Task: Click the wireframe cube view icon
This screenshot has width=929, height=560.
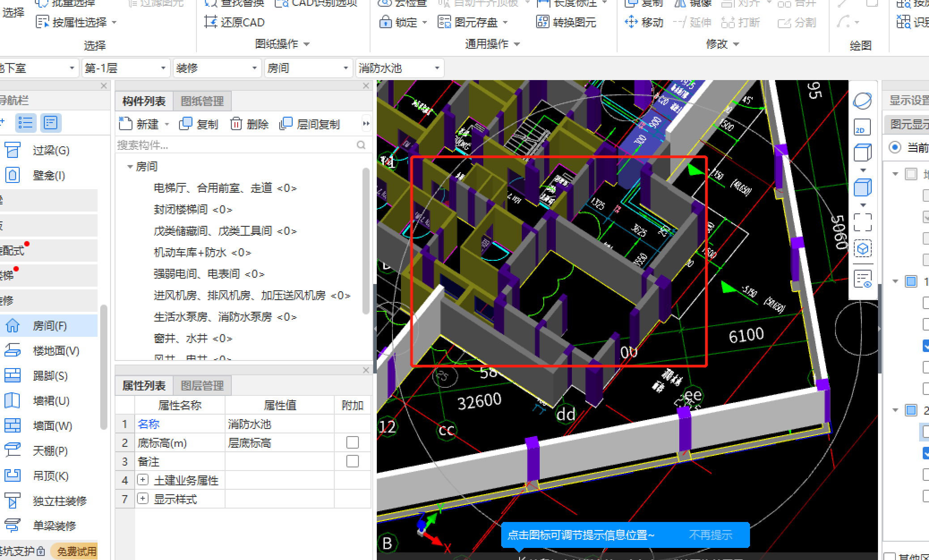Action: [x=862, y=153]
